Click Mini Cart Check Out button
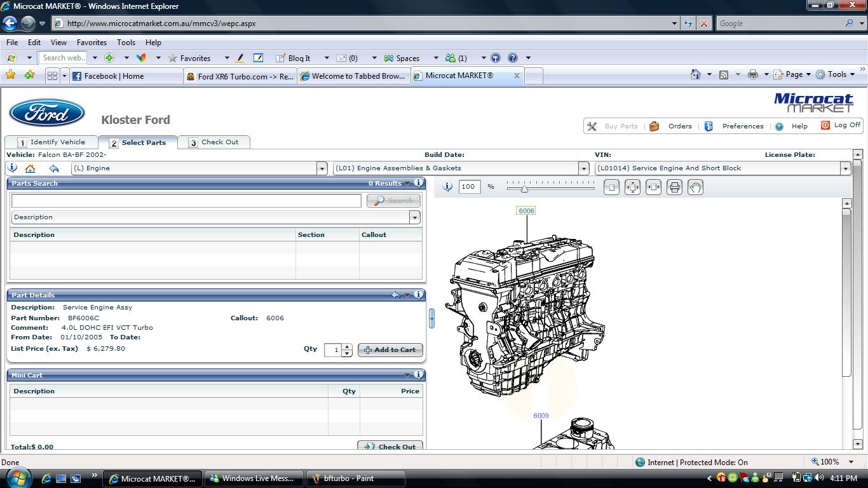 click(390, 446)
